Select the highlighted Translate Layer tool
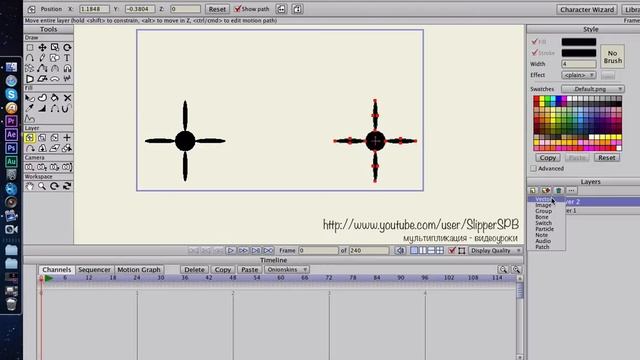 click(x=30, y=138)
